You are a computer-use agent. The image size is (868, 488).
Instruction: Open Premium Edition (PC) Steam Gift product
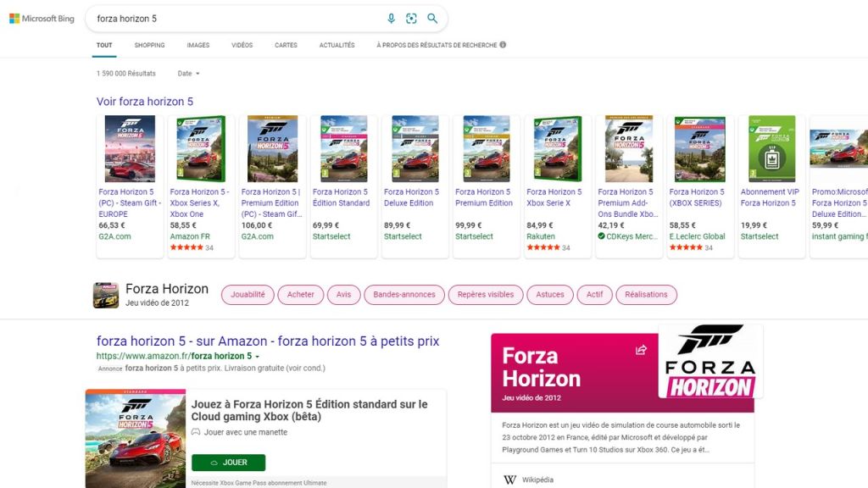(272, 202)
